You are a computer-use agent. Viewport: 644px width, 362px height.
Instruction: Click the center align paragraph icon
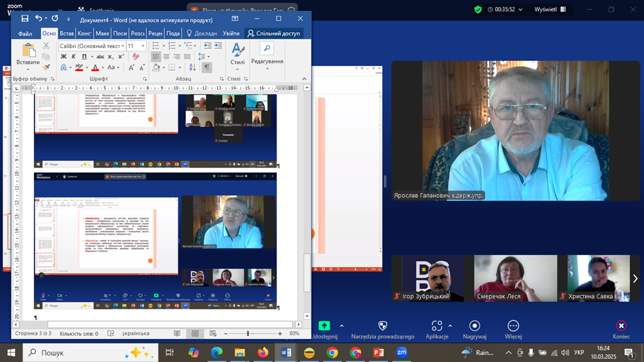point(167,56)
